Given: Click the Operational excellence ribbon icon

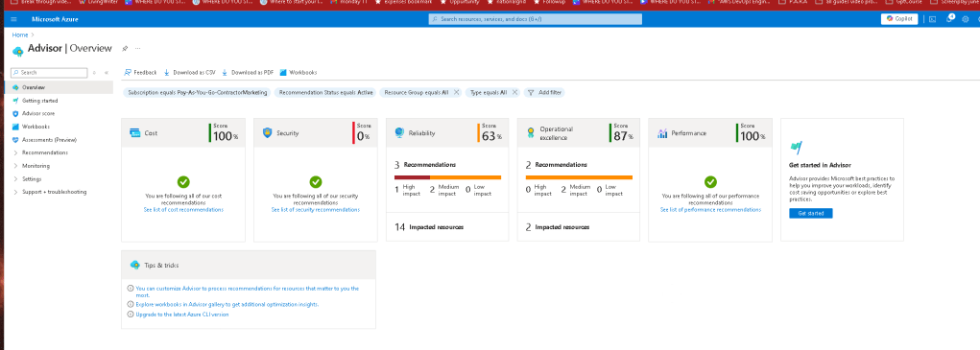Looking at the screenshot, I should [x=531, y=132].
